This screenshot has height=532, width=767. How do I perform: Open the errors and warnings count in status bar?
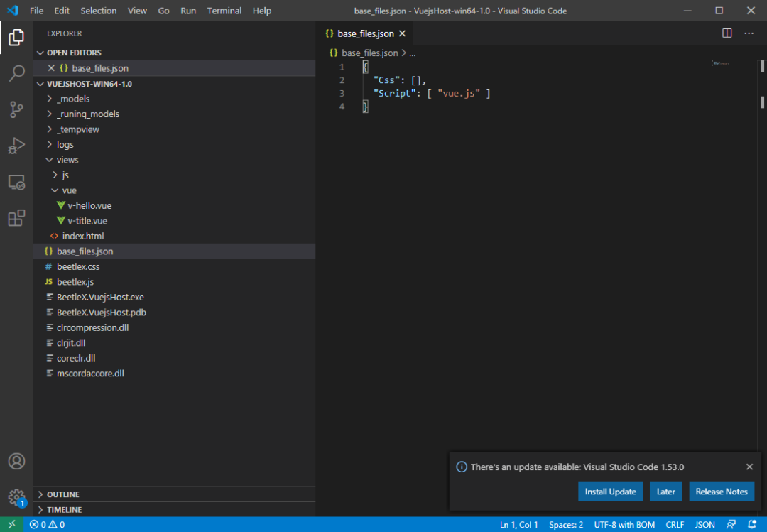click(x=47, y=525)
